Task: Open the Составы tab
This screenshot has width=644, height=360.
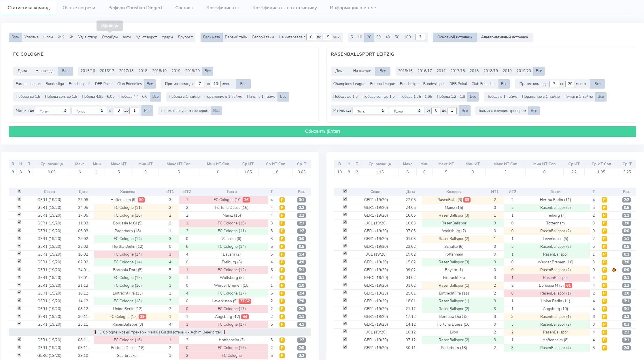Action: pos(184,8)
